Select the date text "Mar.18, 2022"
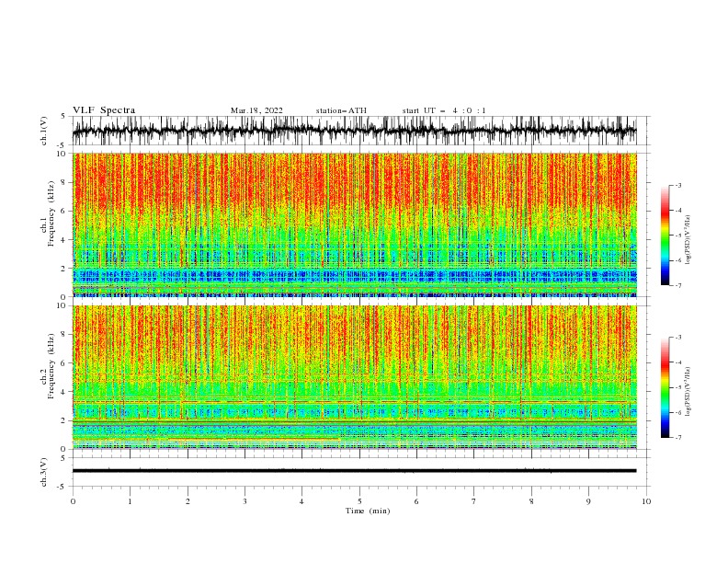This screenshot has width=728, height=563. [x=256, y=110]
